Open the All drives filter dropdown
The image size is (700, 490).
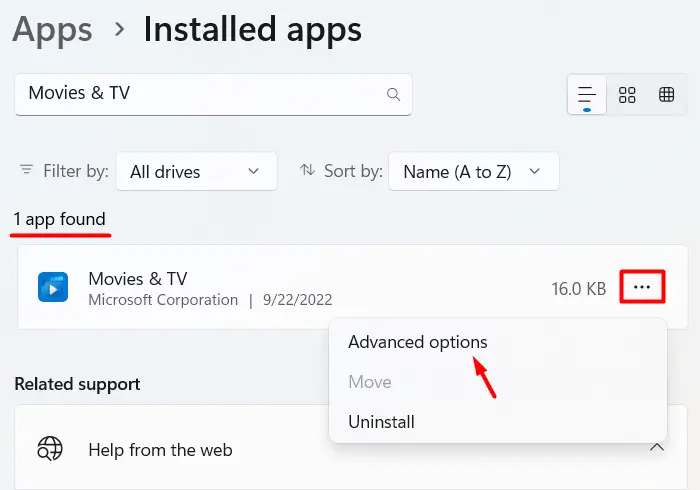(x=196, y=171)
